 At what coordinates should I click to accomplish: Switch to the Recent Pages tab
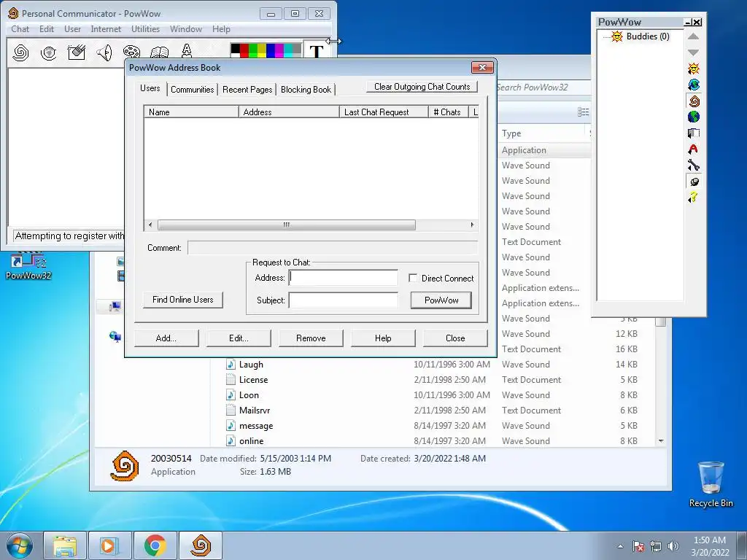pyautogui.click(x=247, y=90)
